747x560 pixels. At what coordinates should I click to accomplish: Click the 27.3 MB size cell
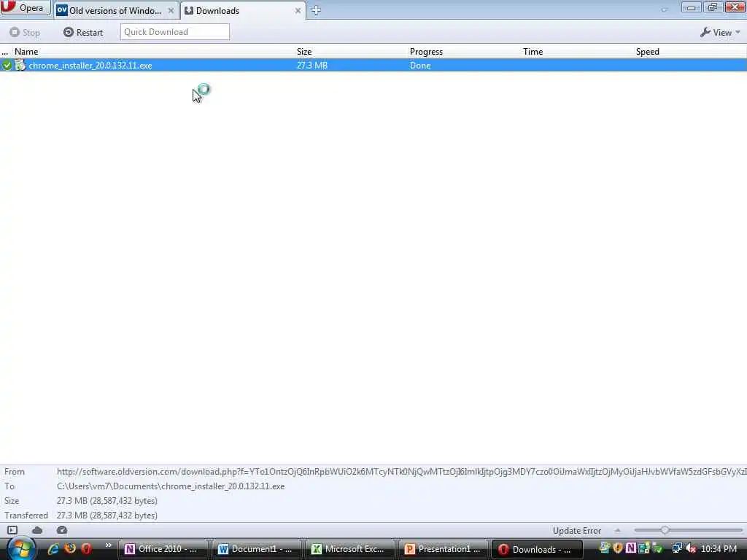(x=312, y=65)
